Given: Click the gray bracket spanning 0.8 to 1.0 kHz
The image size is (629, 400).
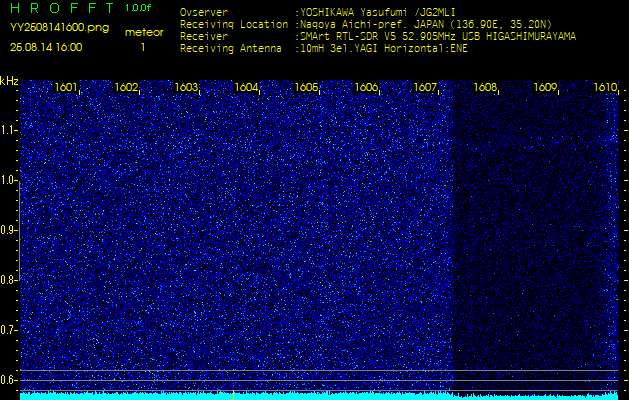Looking at the screenshot, I should [x=19, y=231].
